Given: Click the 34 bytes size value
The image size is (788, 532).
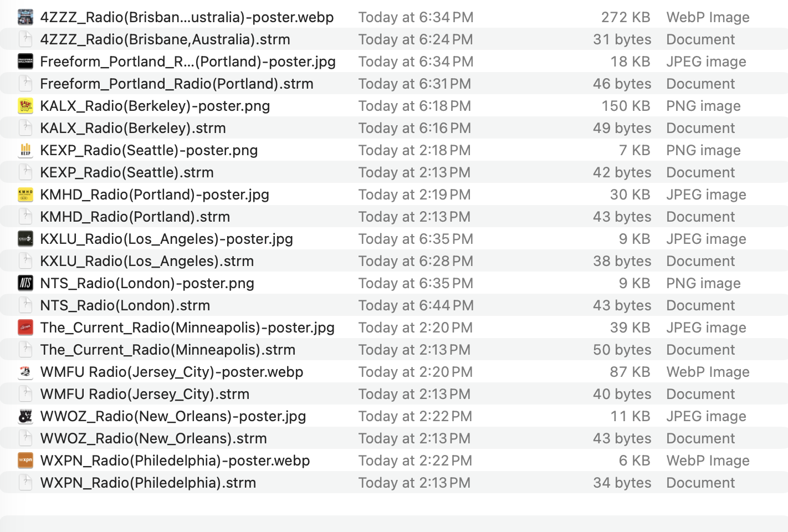Looking at the screenshot, I should click(x=622, y=483).
